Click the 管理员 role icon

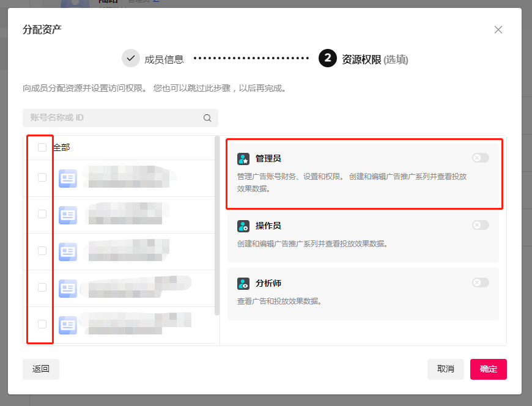coord(243,159)
